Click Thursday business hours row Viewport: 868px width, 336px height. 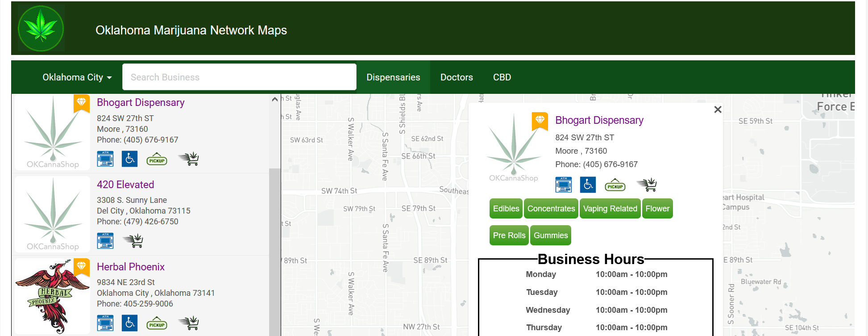(596, 328)
